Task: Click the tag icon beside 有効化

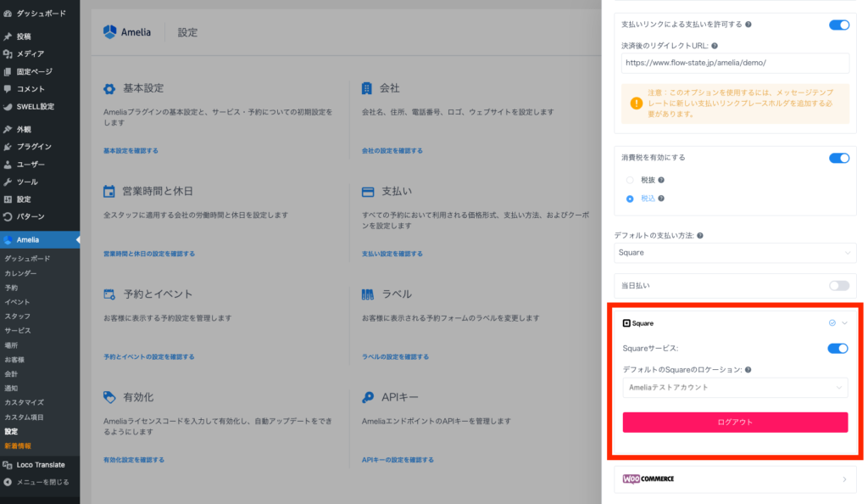Action: click(109, 397)
